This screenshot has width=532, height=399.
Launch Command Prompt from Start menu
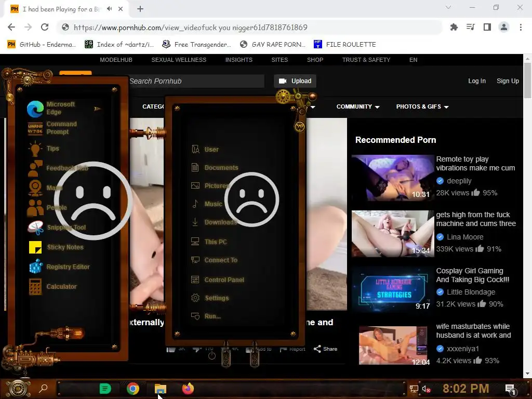52,128
